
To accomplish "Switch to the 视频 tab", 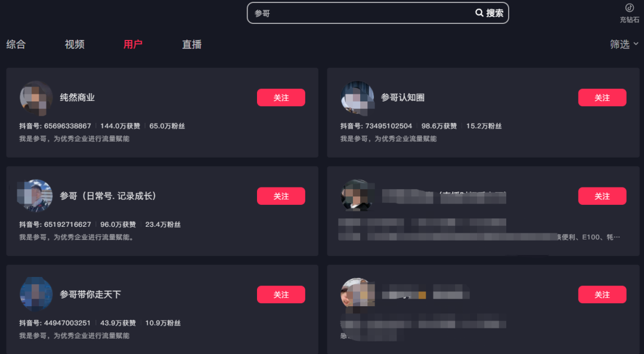I will [75, 44].
